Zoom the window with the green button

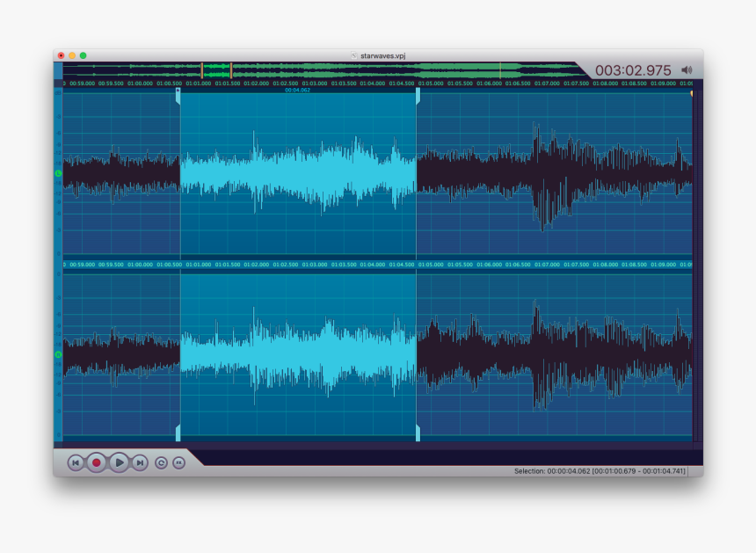pyautogui.click(x=83, y=55)
